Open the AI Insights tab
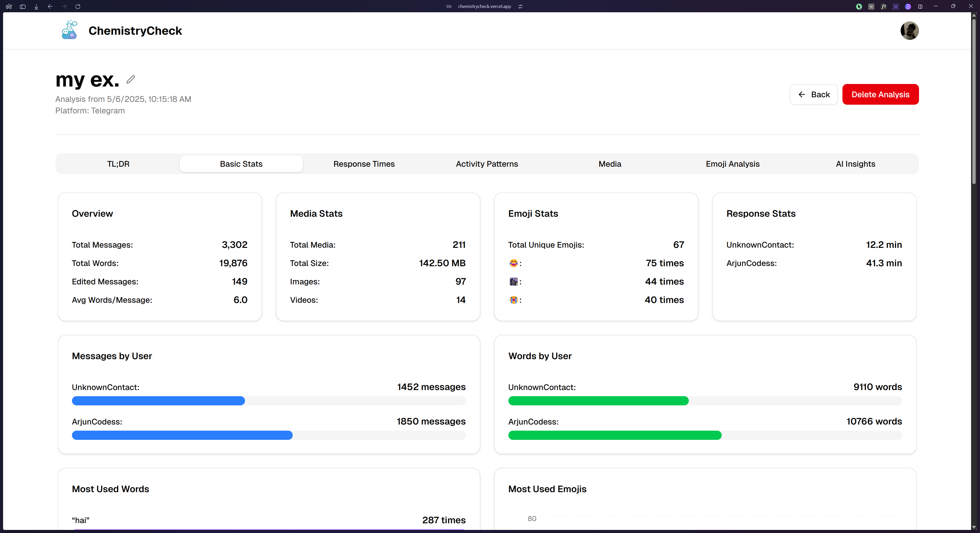This screenshot has height=533, width=980. 855,164
